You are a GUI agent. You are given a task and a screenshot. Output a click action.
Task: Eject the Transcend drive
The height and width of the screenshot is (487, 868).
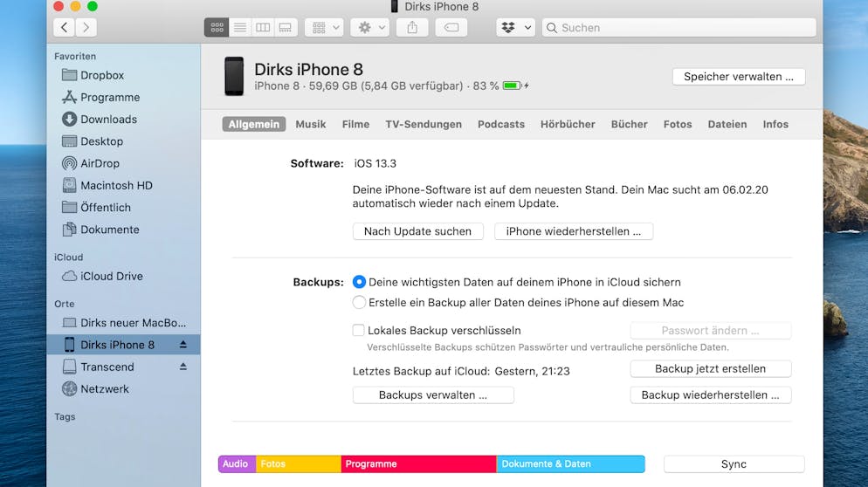click(x=183, y=367)
